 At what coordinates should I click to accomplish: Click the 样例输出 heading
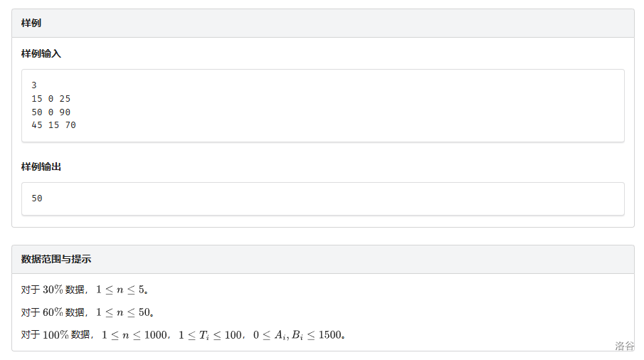tap(41, 166)
